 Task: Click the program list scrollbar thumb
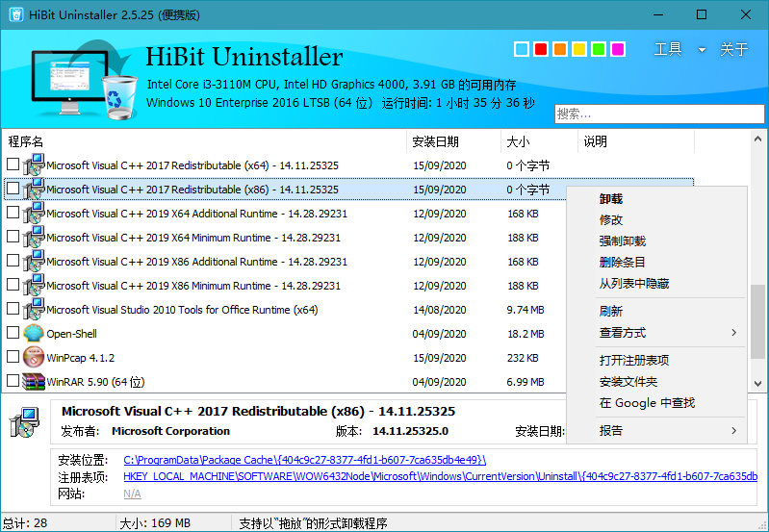coord(757,322)
